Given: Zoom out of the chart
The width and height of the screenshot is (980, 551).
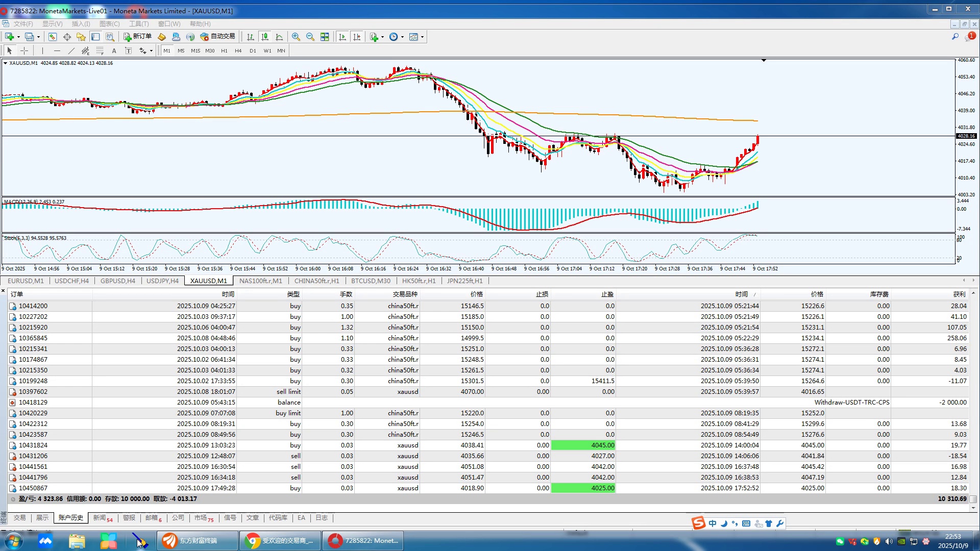Looking at the screenshot, I should click(310, 37).
